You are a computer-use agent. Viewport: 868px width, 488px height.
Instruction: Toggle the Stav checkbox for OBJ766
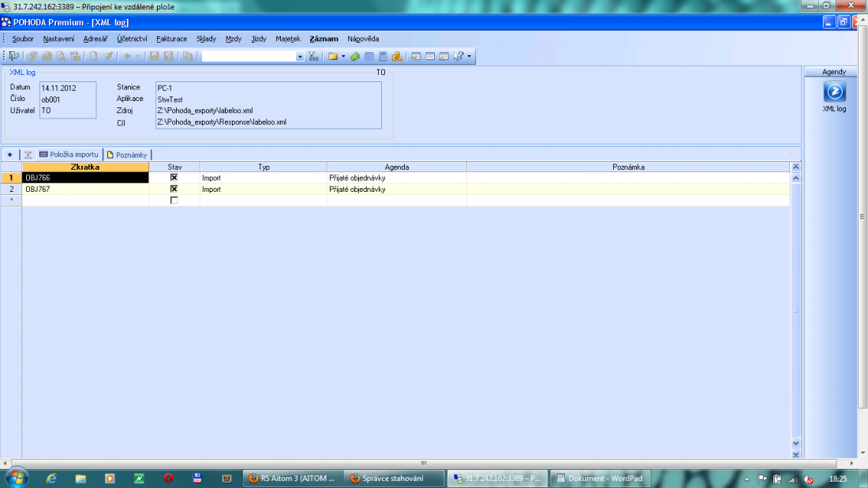[174, 178]
